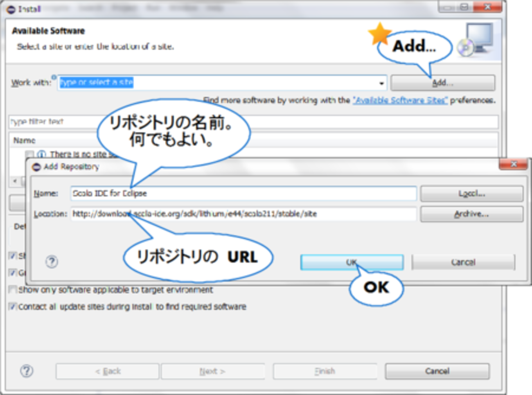Toggle 'Contact all update sites during install'
This screenshot has height=395, width=532.
coord(13,307)
